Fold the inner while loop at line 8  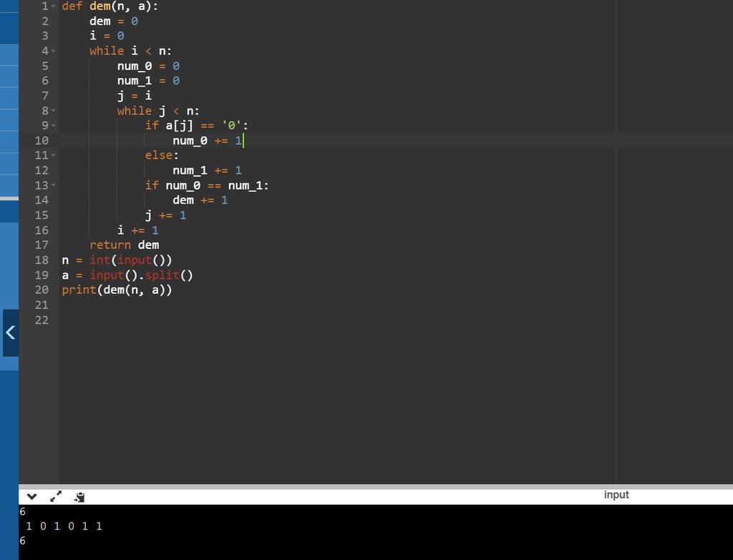(54, 111)
